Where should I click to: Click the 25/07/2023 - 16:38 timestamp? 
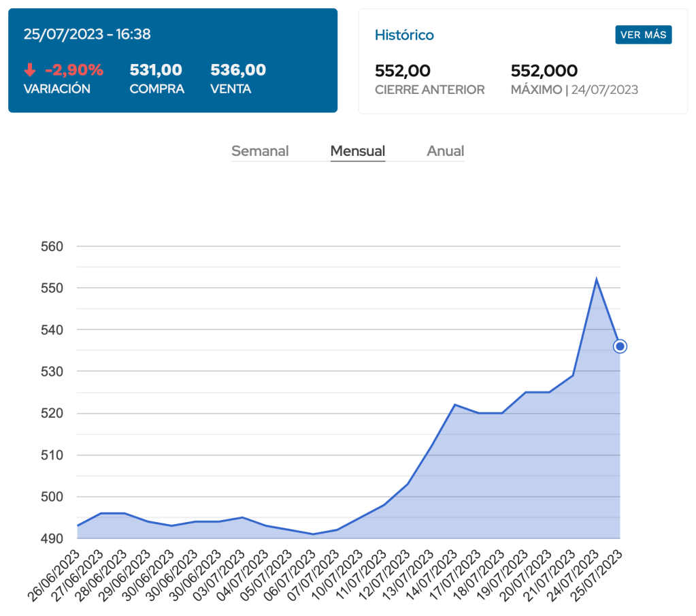click(87, 34)
